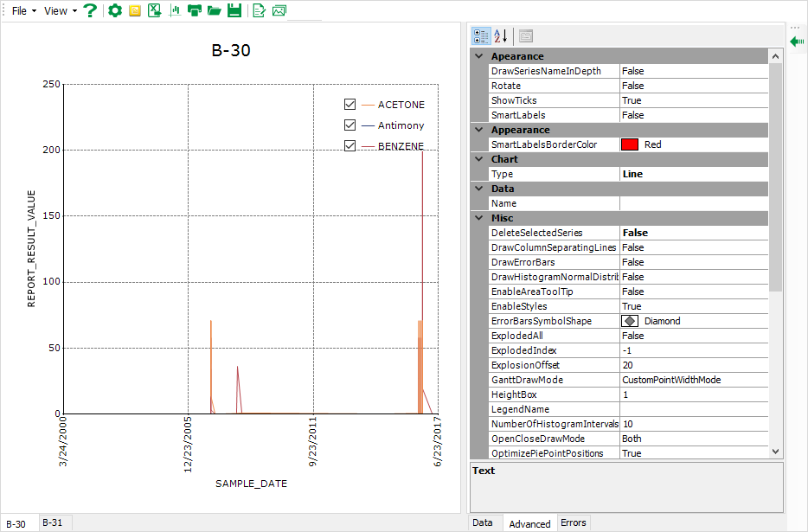
Task: Disable the BENZENE series checkbox
Action: (x=350, y=146)
